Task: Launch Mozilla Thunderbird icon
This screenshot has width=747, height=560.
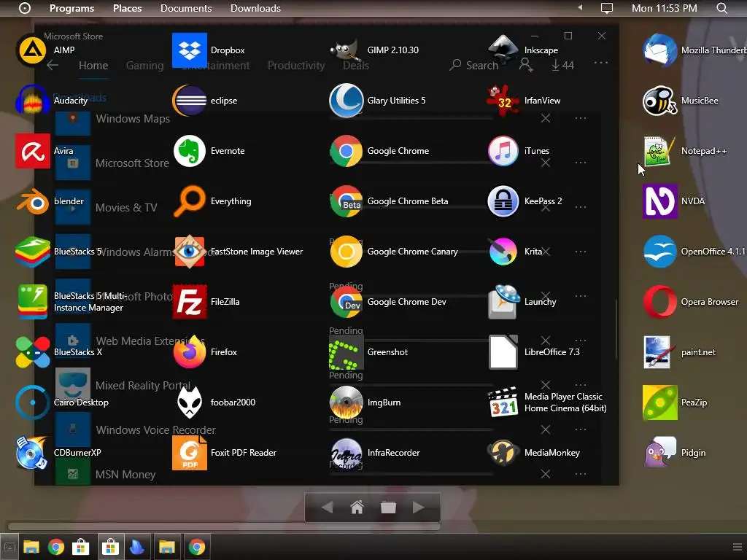Action: pos(659,50)
